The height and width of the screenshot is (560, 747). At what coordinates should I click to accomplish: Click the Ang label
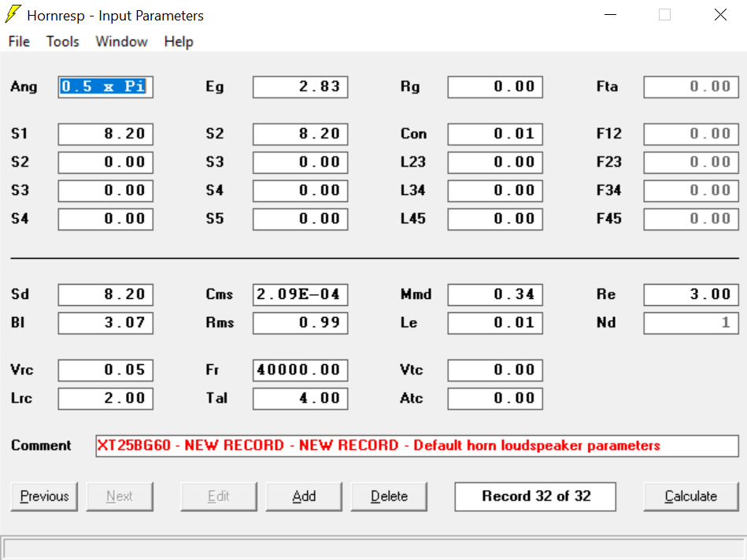coord(24,87)
